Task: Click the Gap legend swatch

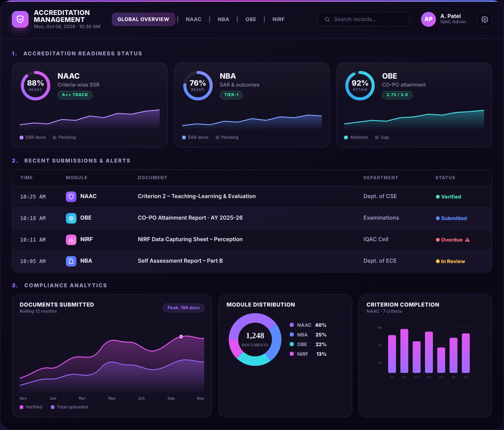Action: coord(376,137)
